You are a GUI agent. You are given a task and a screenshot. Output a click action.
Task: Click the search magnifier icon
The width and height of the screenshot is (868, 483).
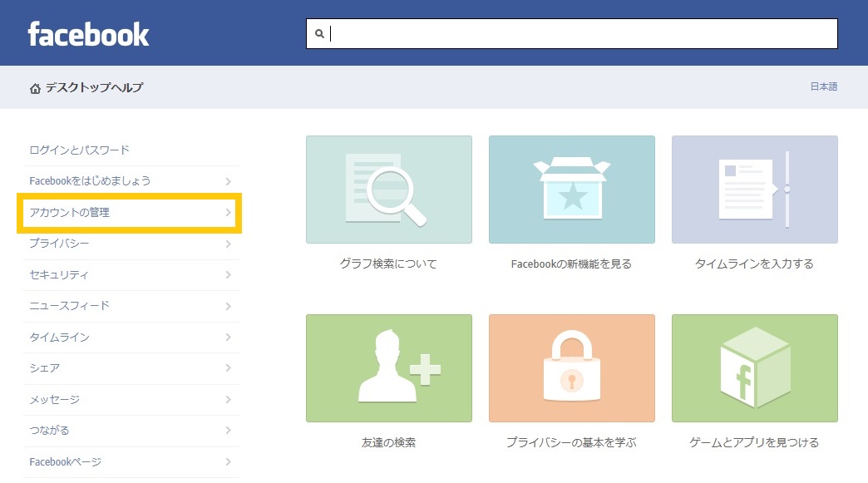coord(319,34)
